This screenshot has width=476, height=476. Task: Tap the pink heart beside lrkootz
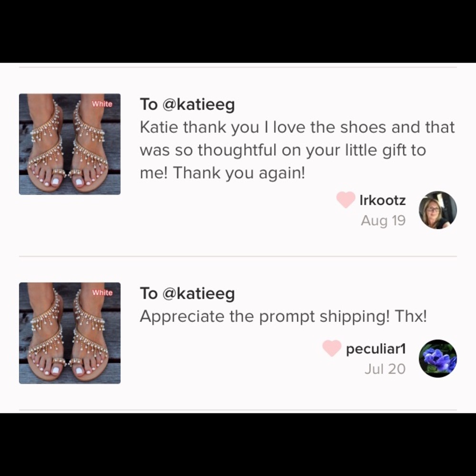coord(346,200)
